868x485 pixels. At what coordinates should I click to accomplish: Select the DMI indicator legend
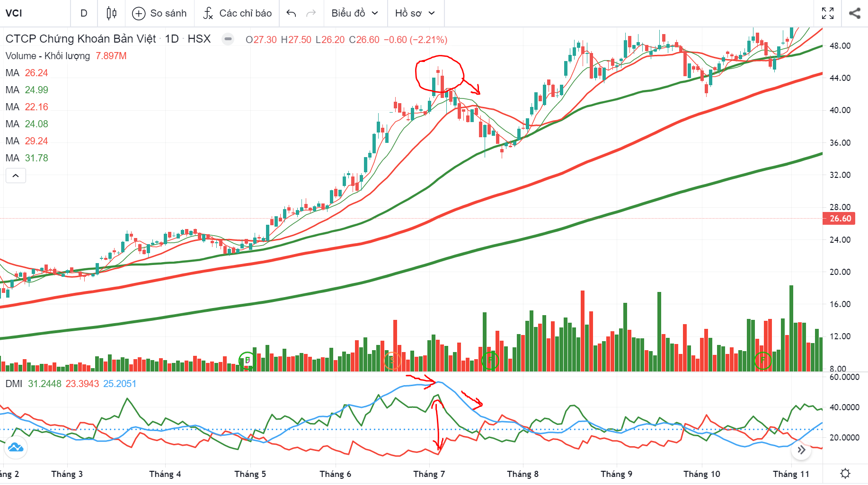[14, 384]
